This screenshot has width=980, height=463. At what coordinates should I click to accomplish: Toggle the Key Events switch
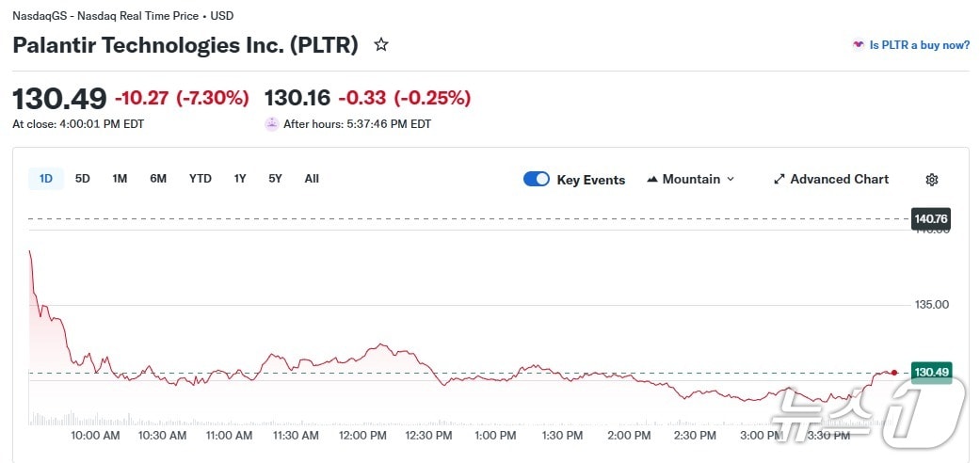[x=537, y=180]
